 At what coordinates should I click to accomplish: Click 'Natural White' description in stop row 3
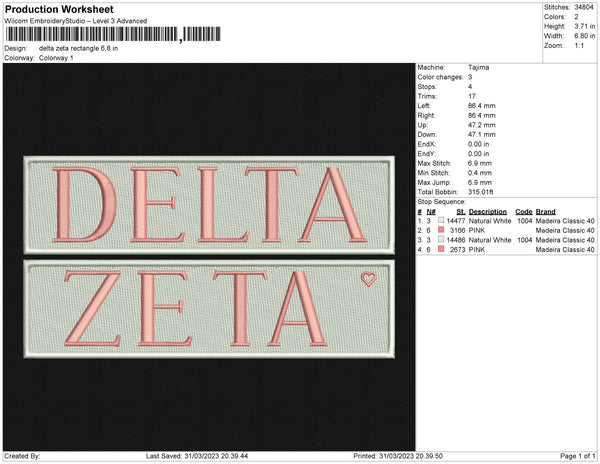coord(490,240)
